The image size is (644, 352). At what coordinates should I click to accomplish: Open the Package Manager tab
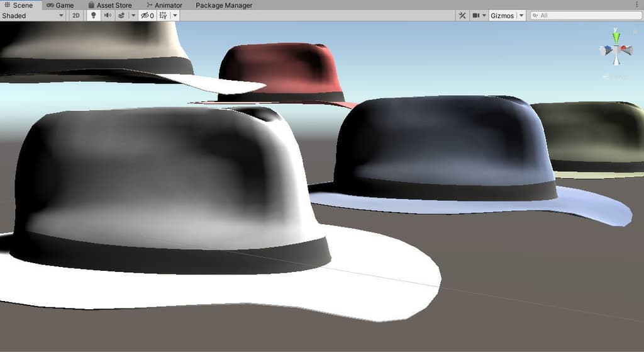[224, 5]
